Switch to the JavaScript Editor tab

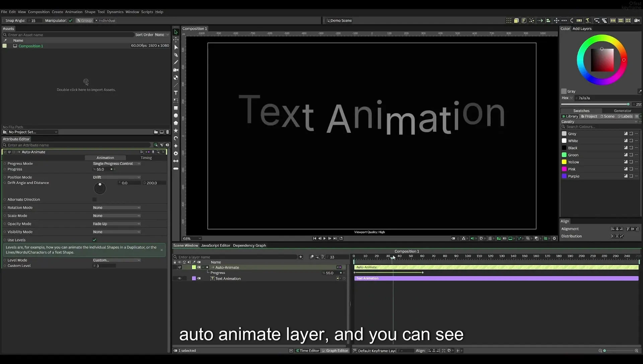[x=215, y=246]
